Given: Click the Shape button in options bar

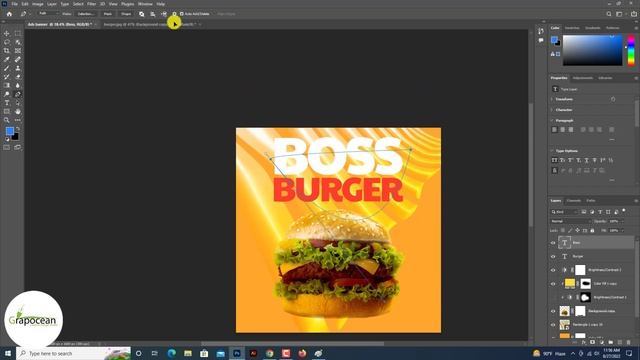Looking at the screenshot, I should pyautogui.click(x=126, y=14).
